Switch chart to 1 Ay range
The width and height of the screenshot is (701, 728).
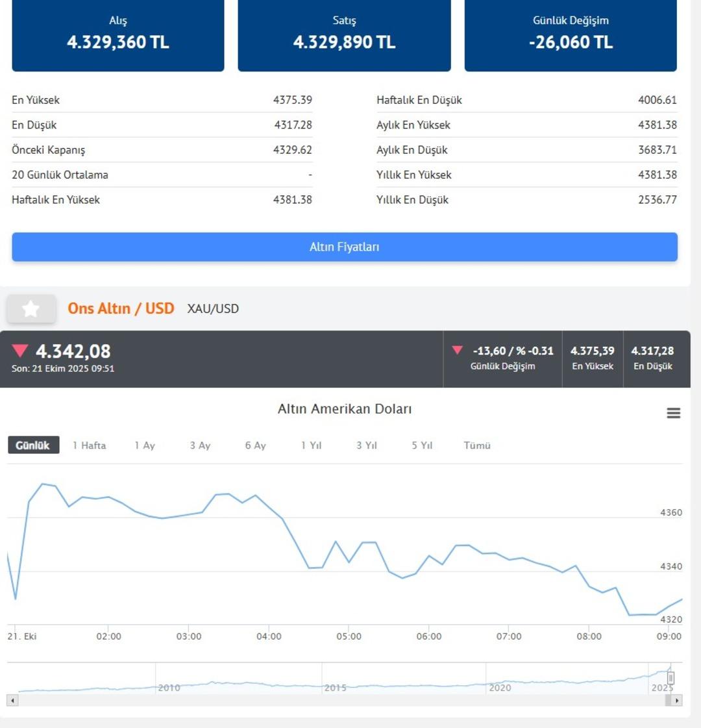(x=145, y=446)
